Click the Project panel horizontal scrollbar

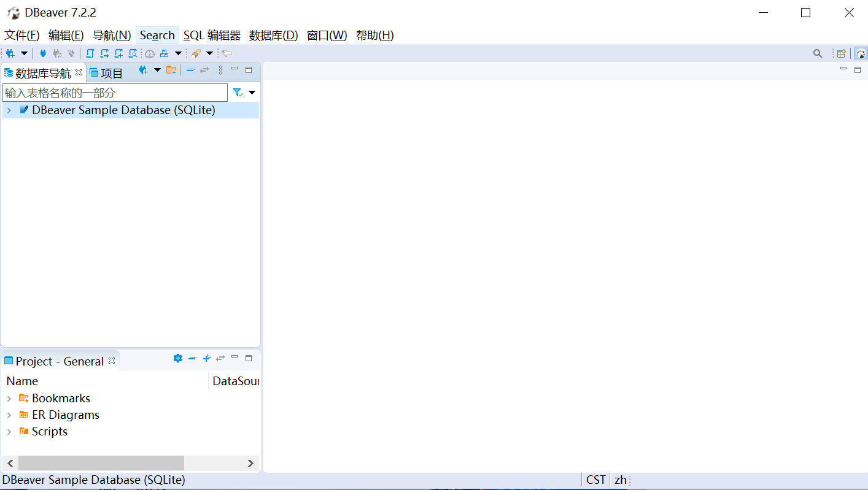tap(101, 463)
